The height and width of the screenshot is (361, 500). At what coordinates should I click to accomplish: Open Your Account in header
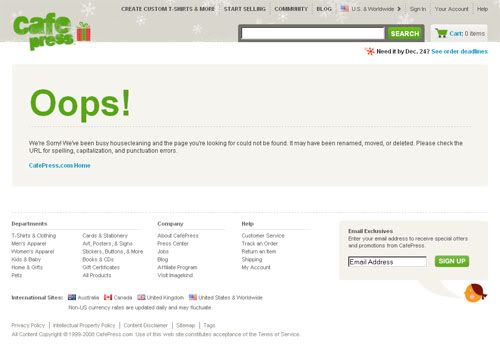[x=451, y=9]
